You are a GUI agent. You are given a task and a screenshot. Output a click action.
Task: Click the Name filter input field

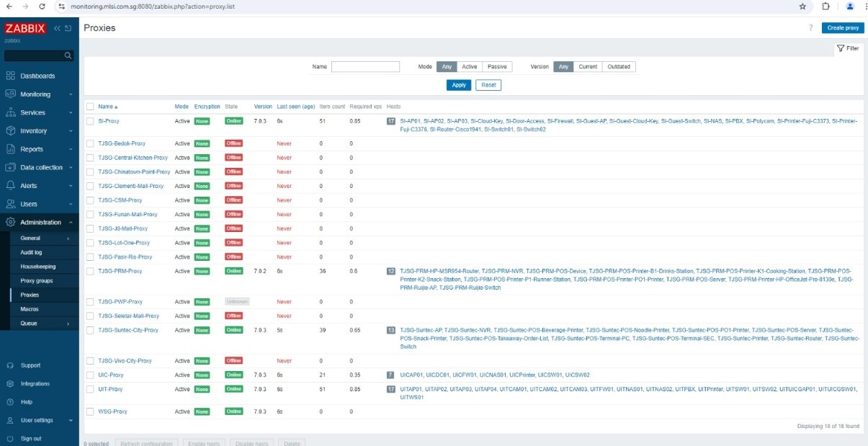click(x=365, y=67)
